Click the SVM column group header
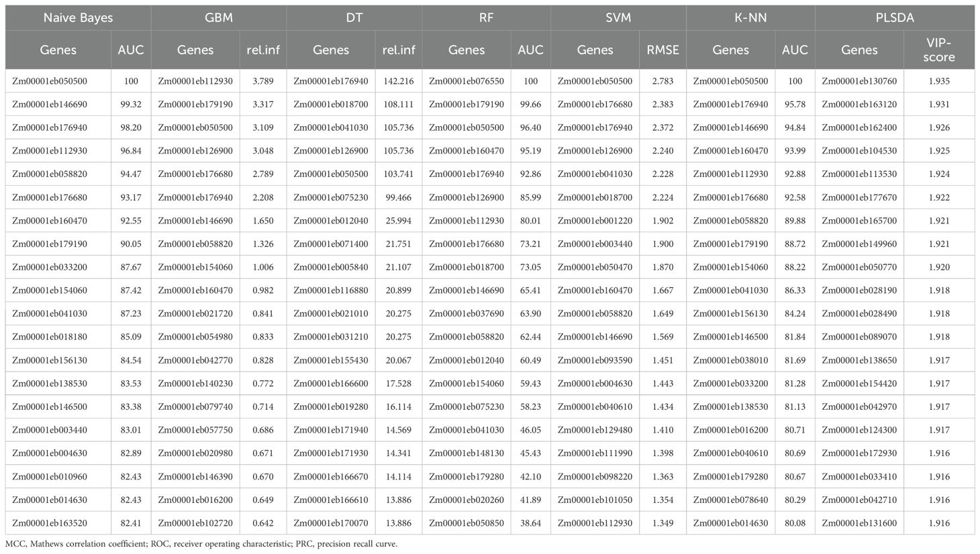 click(x=618, y=18)
